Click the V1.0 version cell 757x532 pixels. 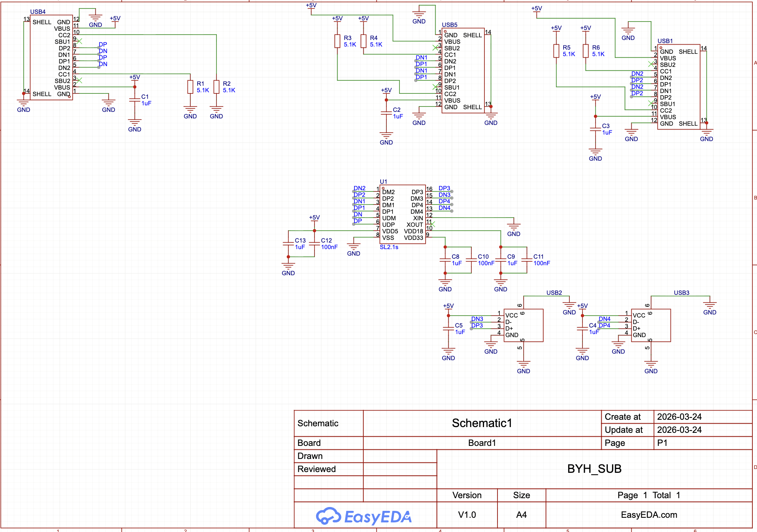467,515
